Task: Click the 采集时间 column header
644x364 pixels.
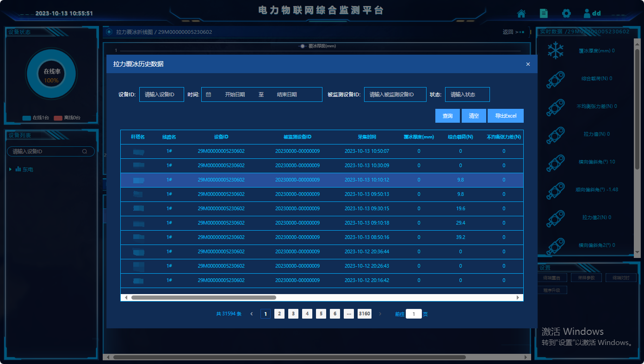Action: pos(367,137)
